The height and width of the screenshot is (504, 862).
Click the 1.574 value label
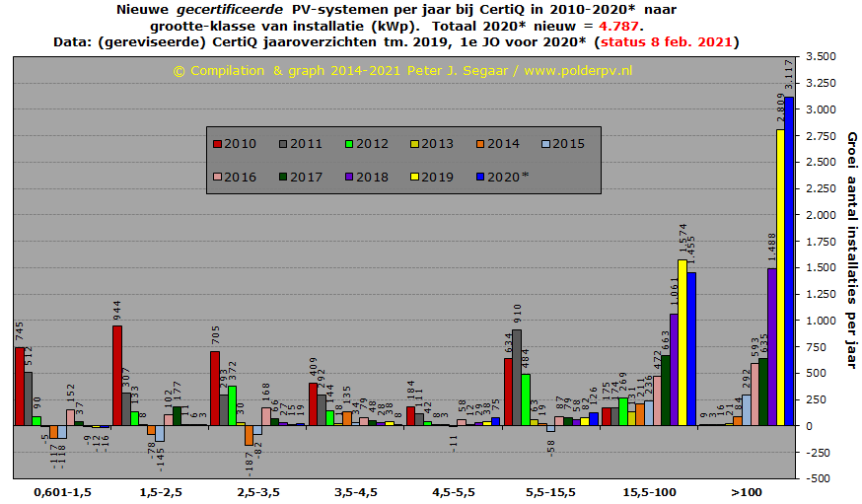pos(682,238)
